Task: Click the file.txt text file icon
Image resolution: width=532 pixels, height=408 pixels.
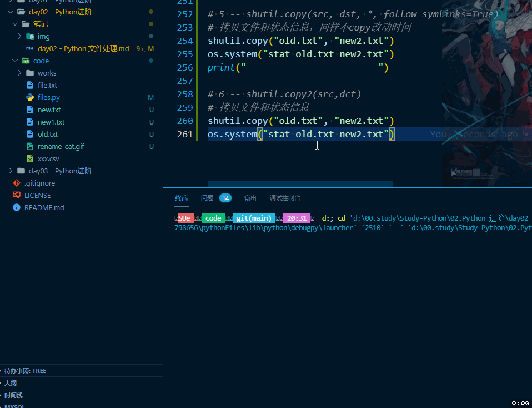Action: 31,85
